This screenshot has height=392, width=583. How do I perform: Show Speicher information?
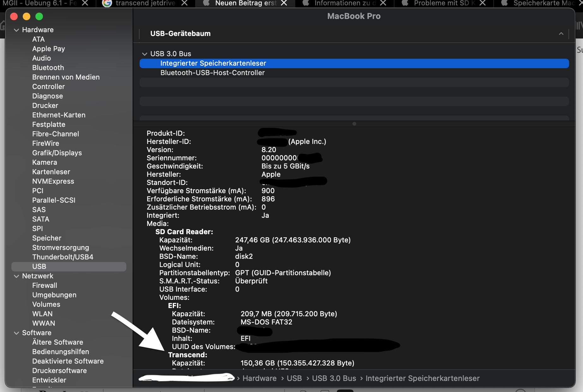coord(47,238)
